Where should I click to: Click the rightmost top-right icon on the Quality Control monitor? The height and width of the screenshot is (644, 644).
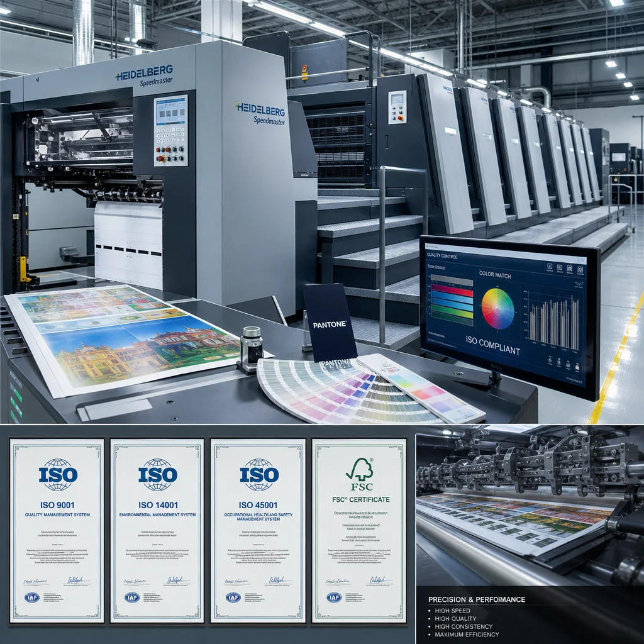pos(580,270)
